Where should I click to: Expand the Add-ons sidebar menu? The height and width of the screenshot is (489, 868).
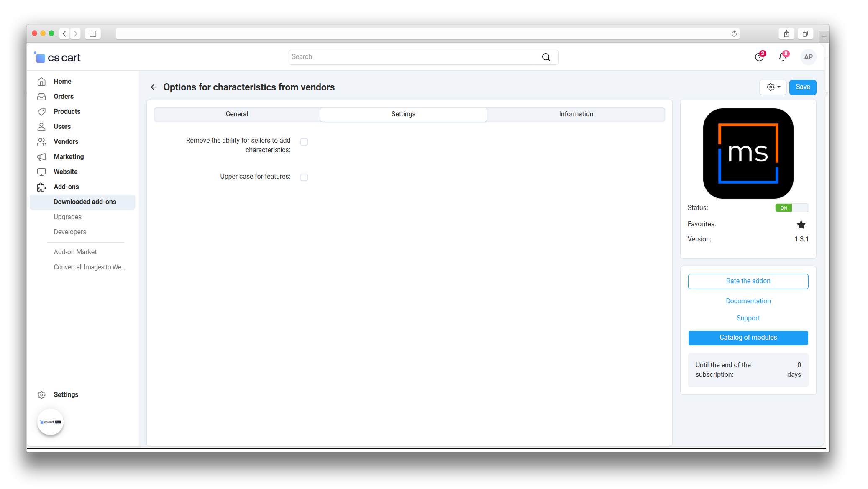point(66,187)
